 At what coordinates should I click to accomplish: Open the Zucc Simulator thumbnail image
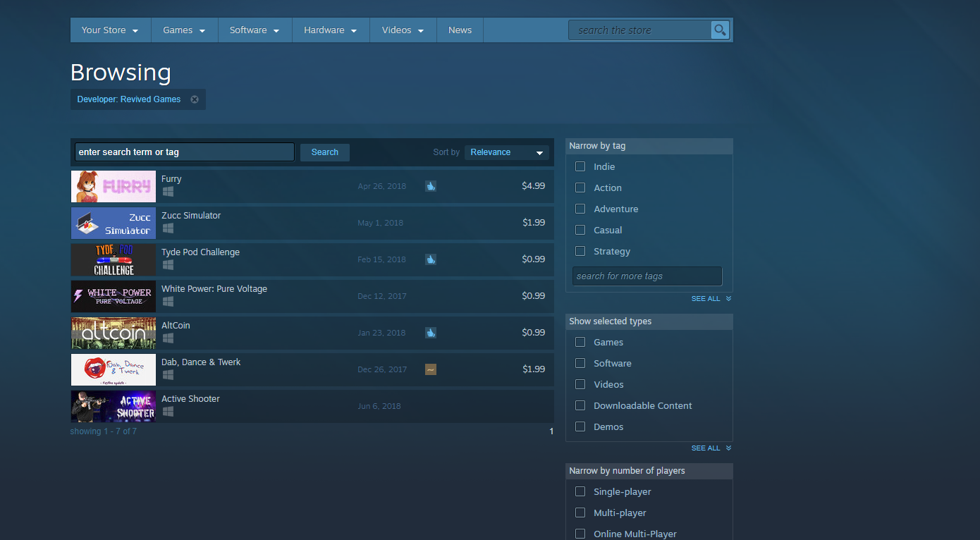(x=114, y=223)
